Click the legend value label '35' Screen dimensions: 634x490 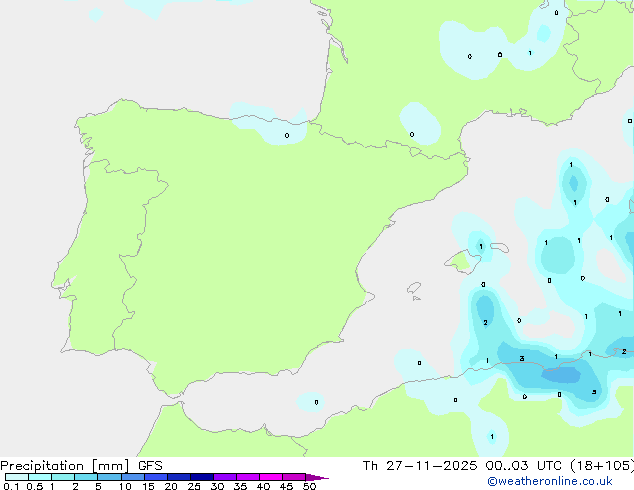pos(240,486)
